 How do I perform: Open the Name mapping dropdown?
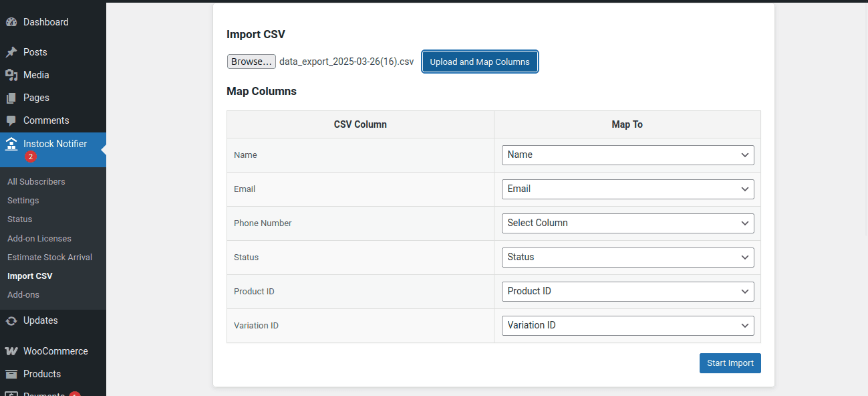[x=627, y=155]
